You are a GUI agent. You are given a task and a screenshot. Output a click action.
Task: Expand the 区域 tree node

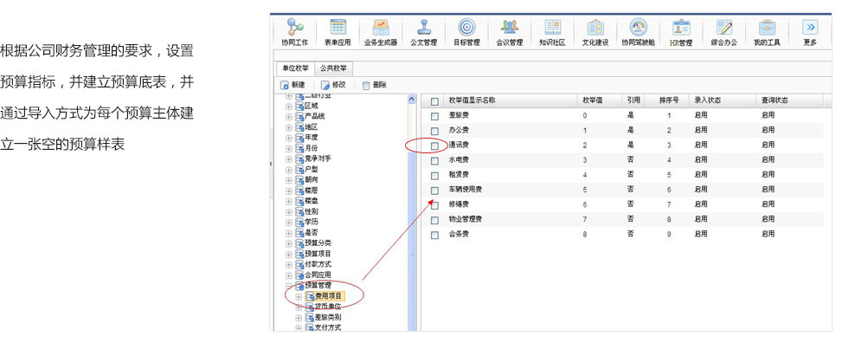click(x=288, y=106)
